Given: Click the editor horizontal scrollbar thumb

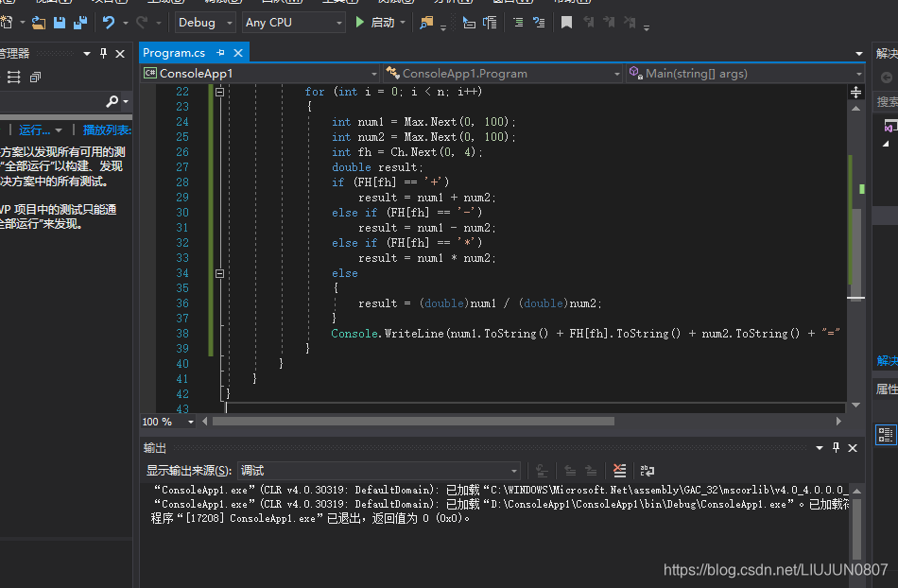Looking at the screenshot, I should click(413, 422).
